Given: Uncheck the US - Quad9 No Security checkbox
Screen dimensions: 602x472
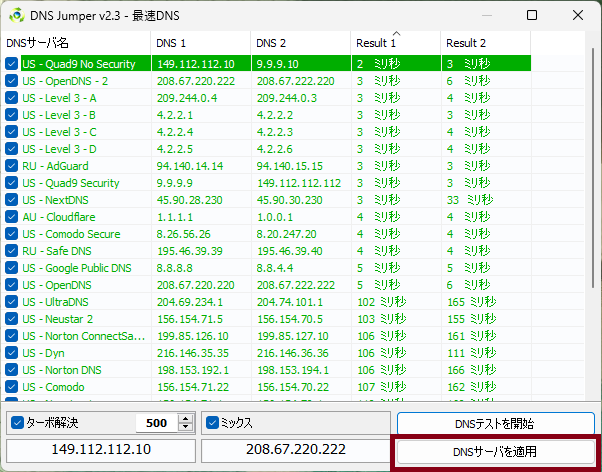Looking at the screenshot, I should click(12, 63).
